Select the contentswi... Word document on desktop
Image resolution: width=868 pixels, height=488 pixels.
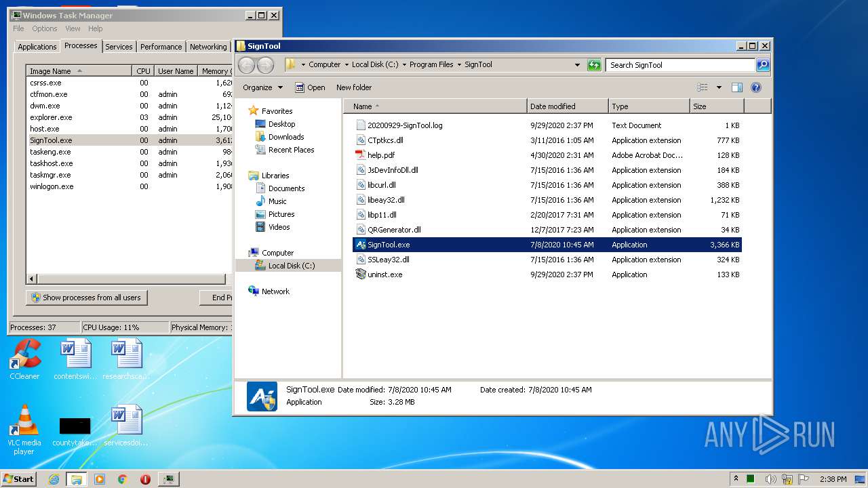pyautogui.click(x=75, y=359)
